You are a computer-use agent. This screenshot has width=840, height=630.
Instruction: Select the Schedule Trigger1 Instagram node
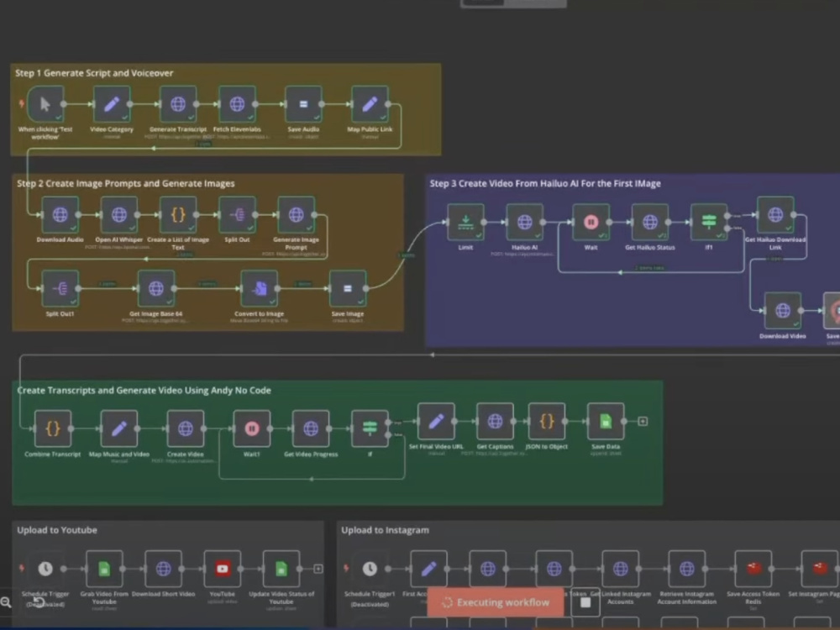(x=370, y=569)
